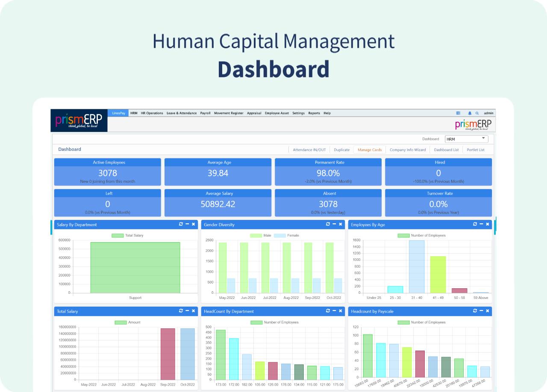547x392 pixels.
Task: Click the Manage Cards button
Action: pyautogui.click(x=370, y=150)
